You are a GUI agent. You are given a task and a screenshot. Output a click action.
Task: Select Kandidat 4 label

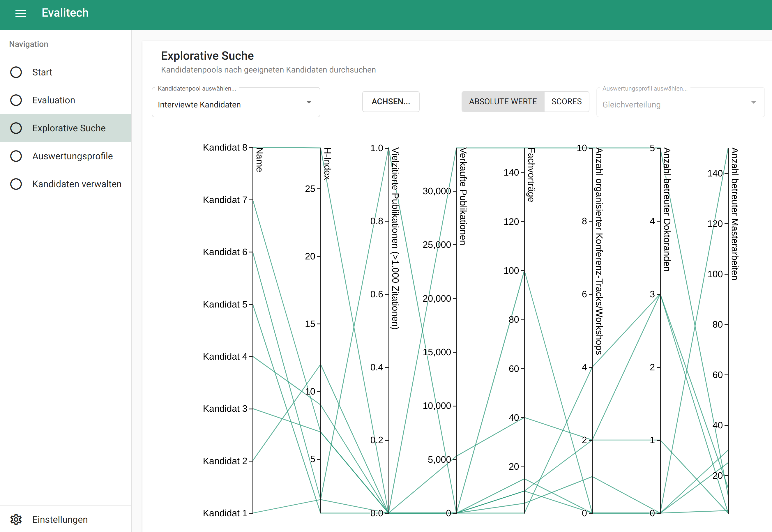[225, 357]
